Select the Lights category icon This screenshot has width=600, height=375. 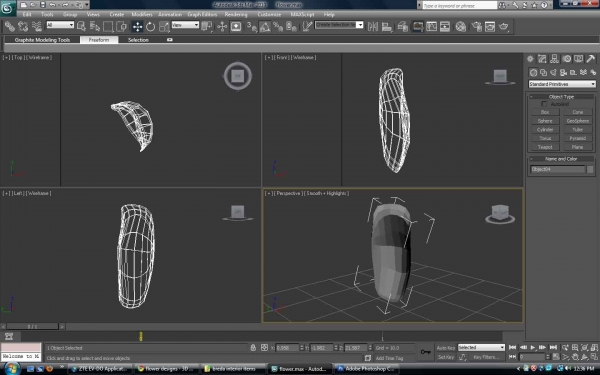[x=553, y=72]
